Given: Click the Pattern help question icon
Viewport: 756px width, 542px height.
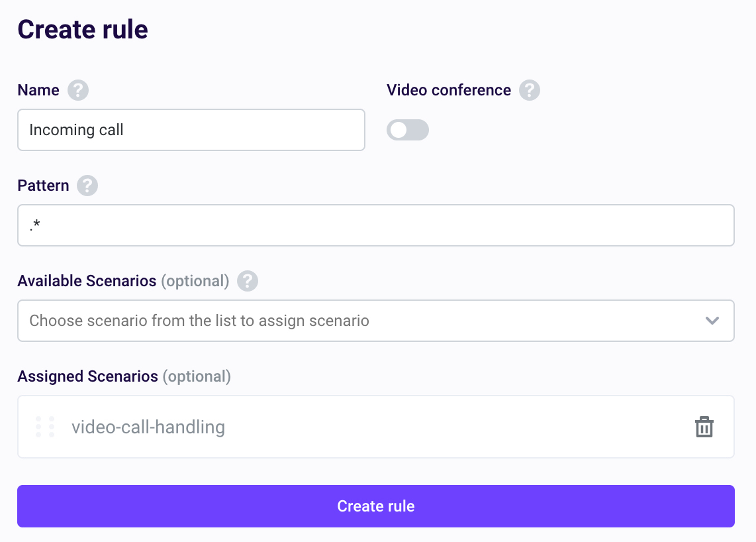Looking at the screenshot, I should click(x=87, y=186).
